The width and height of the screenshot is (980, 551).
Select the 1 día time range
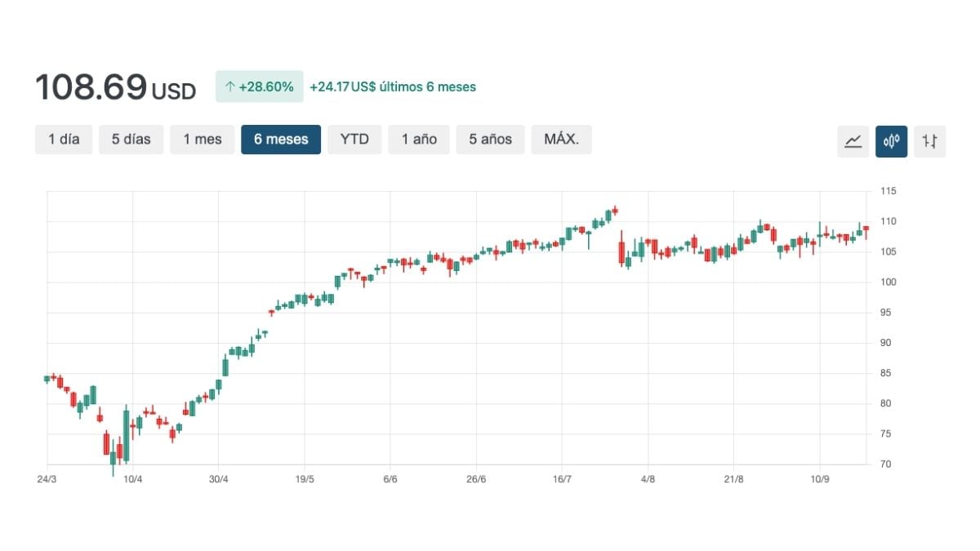point(64,140)
